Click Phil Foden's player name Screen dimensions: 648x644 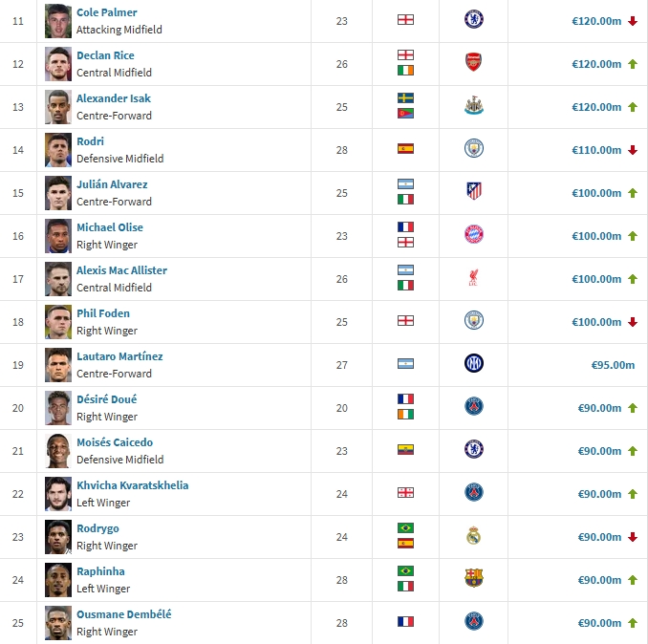[103, 313]
